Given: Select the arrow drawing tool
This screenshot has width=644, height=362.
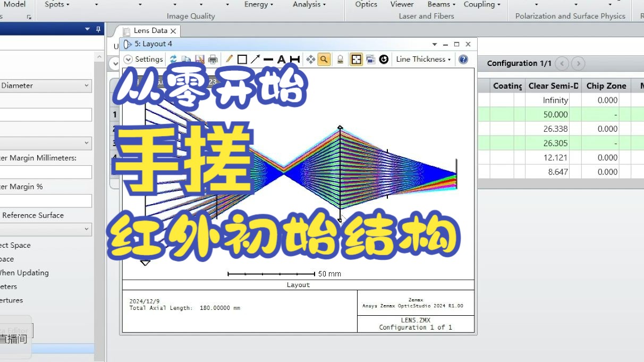Looking at the screenshot, I should coord(256,59).
